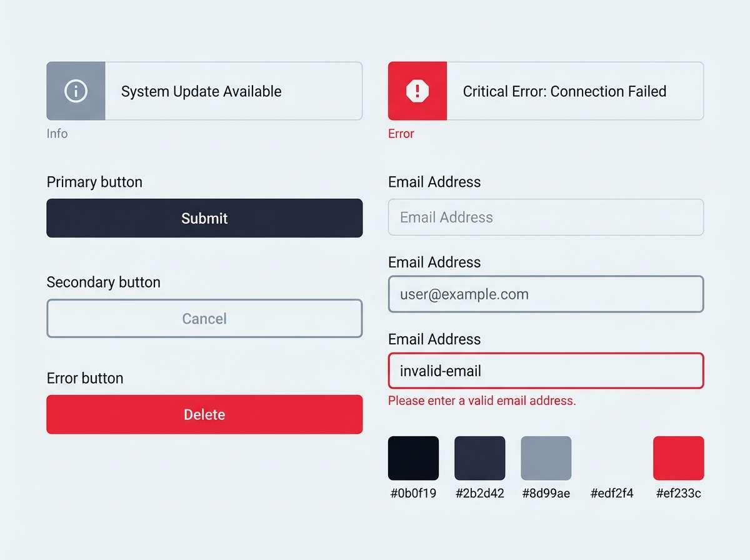Click the info circle icon in the notification

[x=75, y=91]
